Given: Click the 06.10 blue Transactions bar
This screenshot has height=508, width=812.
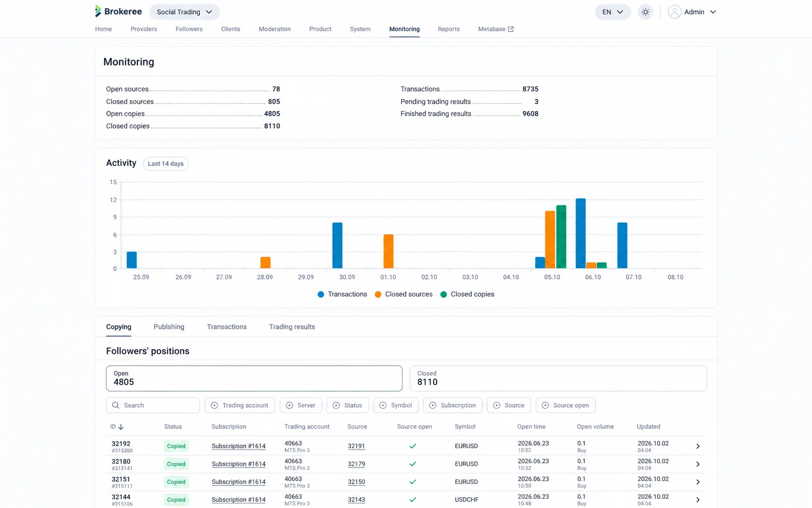Looking at the screenshot, I should click(581, 234).
